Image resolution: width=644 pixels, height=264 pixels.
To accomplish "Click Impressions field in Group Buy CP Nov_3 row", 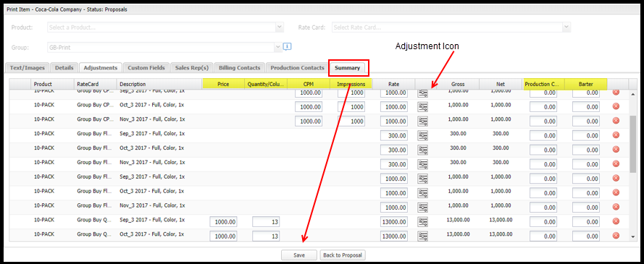I will (351, 122).
